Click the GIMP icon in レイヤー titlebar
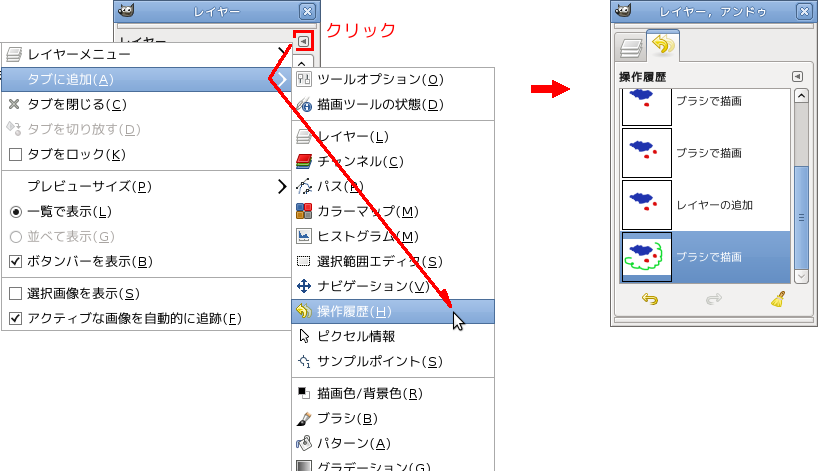818x471 pixels. click(126, 10)
